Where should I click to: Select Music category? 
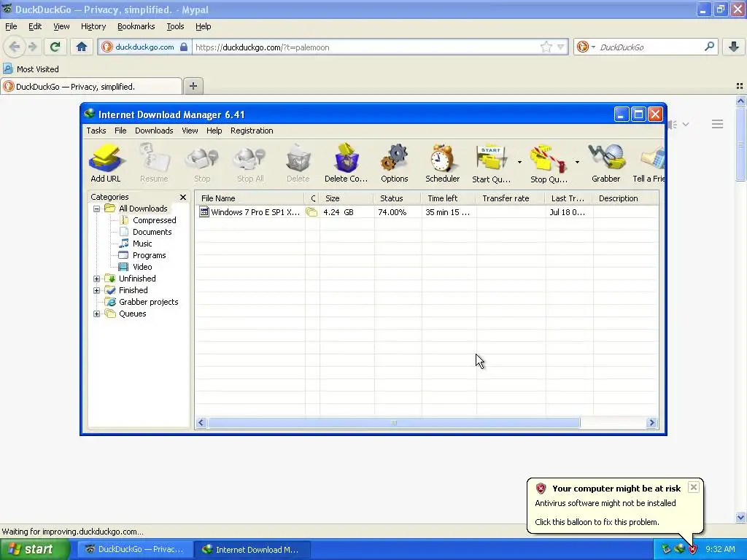coord(142,244)
